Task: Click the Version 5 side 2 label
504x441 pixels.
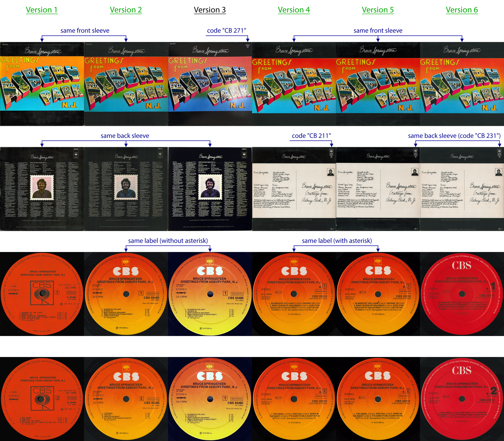Action: click(378, 399)
